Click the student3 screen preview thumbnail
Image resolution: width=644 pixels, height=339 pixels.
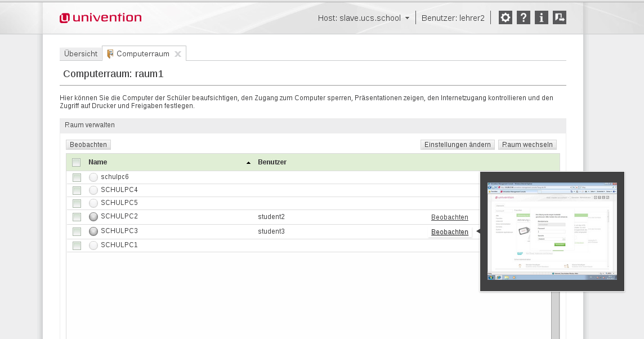point(552,231)
